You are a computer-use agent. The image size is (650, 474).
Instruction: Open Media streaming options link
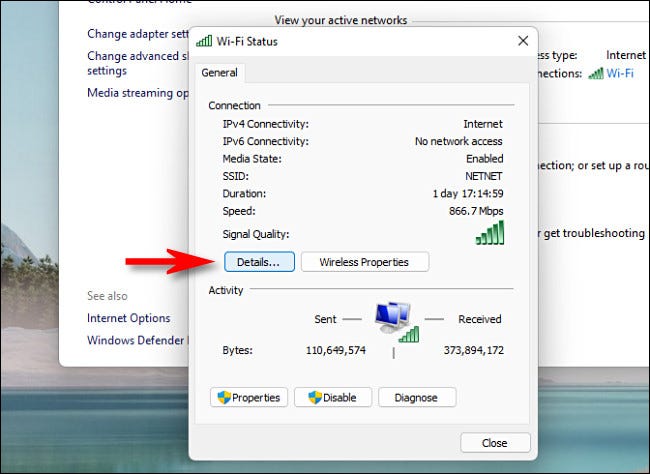(137, 93)
